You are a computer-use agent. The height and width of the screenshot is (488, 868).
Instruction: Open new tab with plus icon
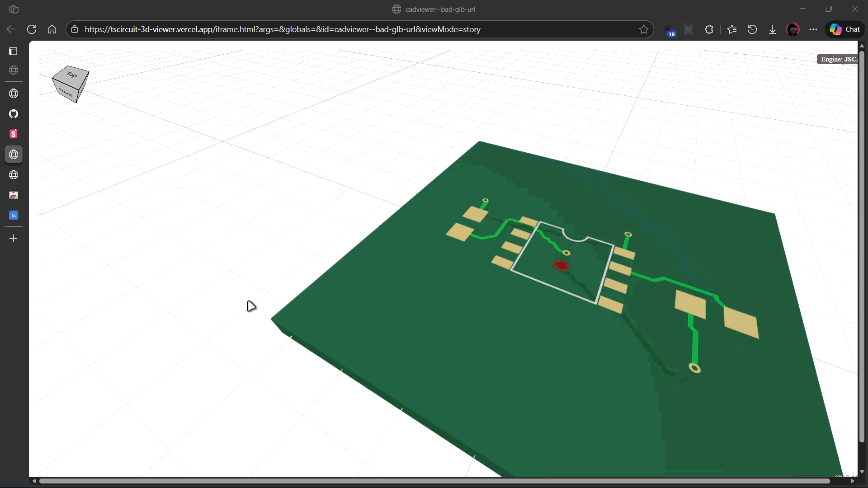click(x=14, y=238)
